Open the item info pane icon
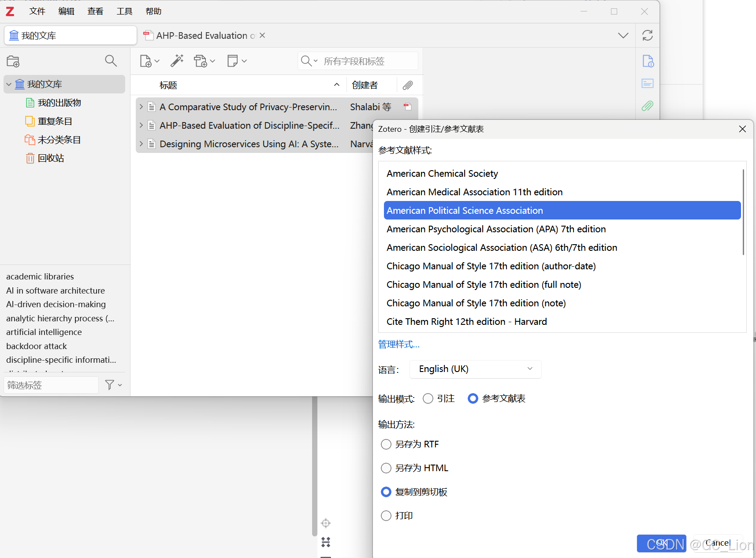Image resolution: width=756 pixels, height=558 pixels. [x=648, y=61]
